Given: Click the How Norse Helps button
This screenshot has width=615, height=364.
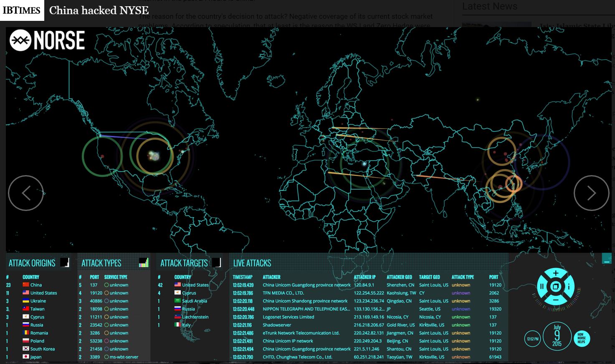Looking at the screenshot, I should click(x=581, y=338).
